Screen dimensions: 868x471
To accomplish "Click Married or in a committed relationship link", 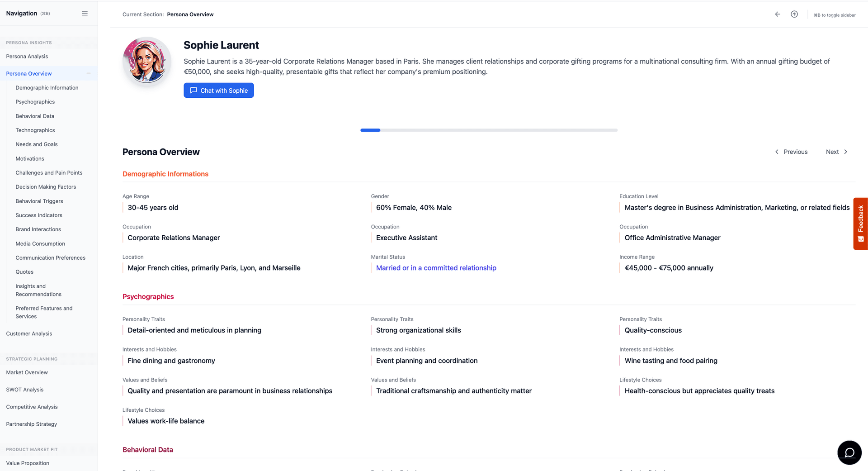I will click(x=436, y=268).
